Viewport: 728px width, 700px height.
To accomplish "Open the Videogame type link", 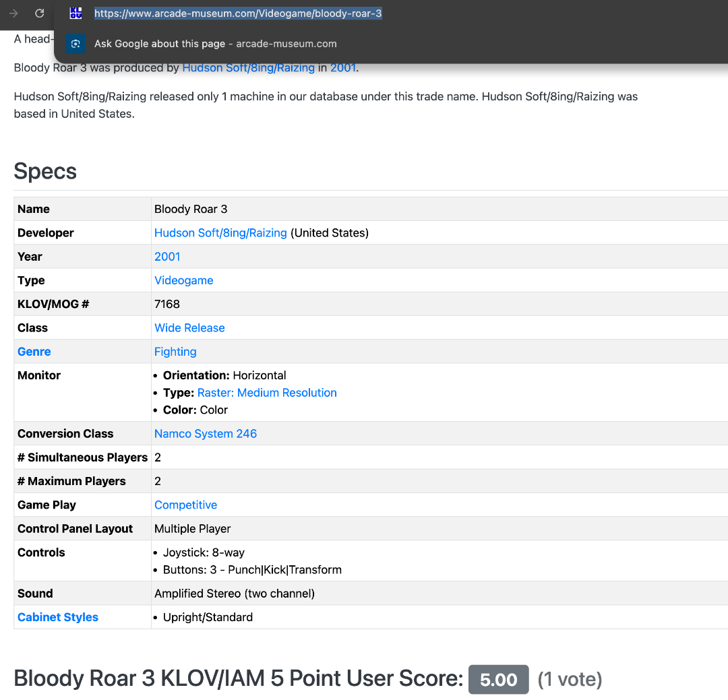I will tap(184, 280).
